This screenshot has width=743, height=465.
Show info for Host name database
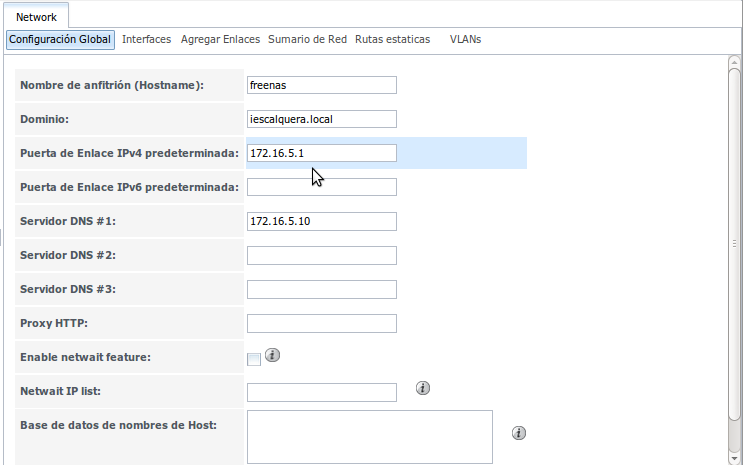pos(519,433)
